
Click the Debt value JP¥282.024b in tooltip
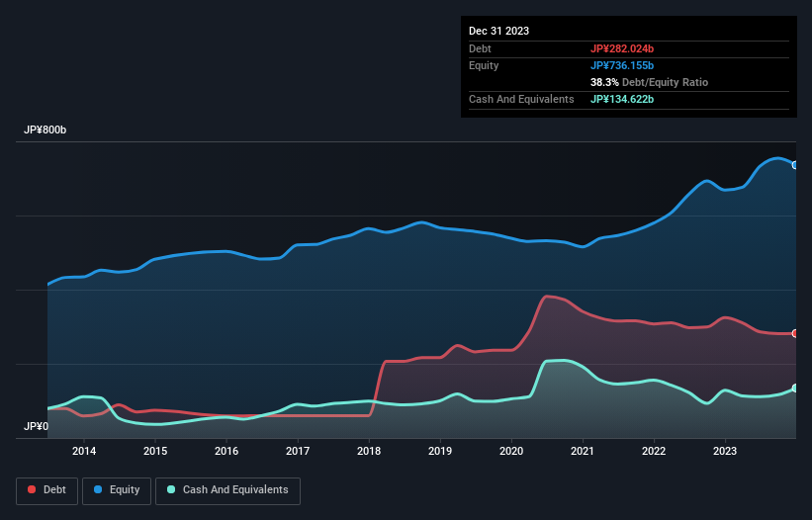(x=622, y=48)
